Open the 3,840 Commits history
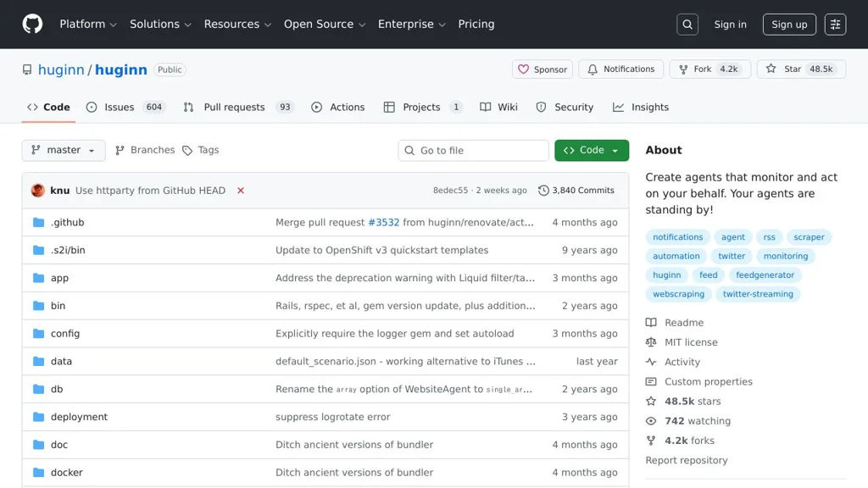Viewport: 868px width, 488px height. tap(576, 191)
